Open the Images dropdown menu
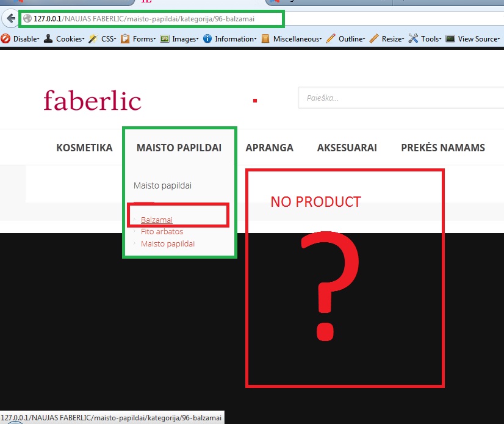Screen dimensions: 504x424 [x=185, y=39]
